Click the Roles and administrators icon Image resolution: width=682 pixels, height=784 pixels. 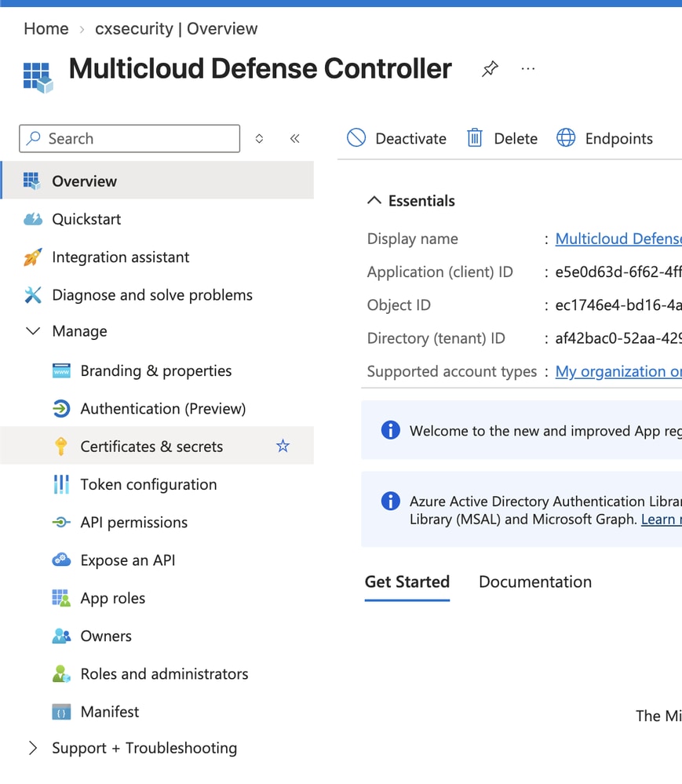click(61, 674)
